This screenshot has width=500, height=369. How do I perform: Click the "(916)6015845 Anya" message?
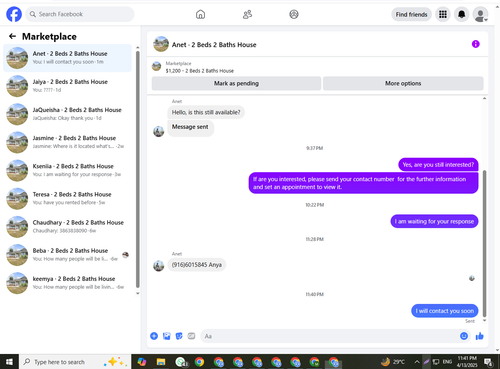click(197, 265)
